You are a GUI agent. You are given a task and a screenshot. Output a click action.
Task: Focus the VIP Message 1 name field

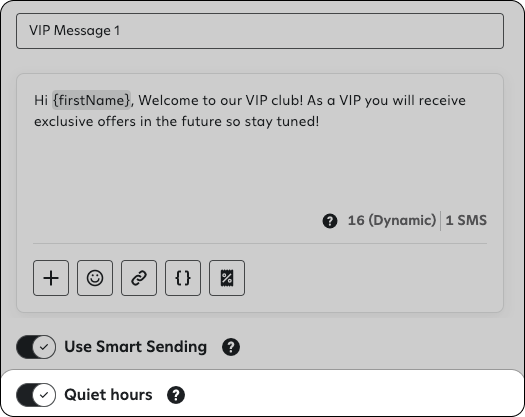click(x=260, y=31)
